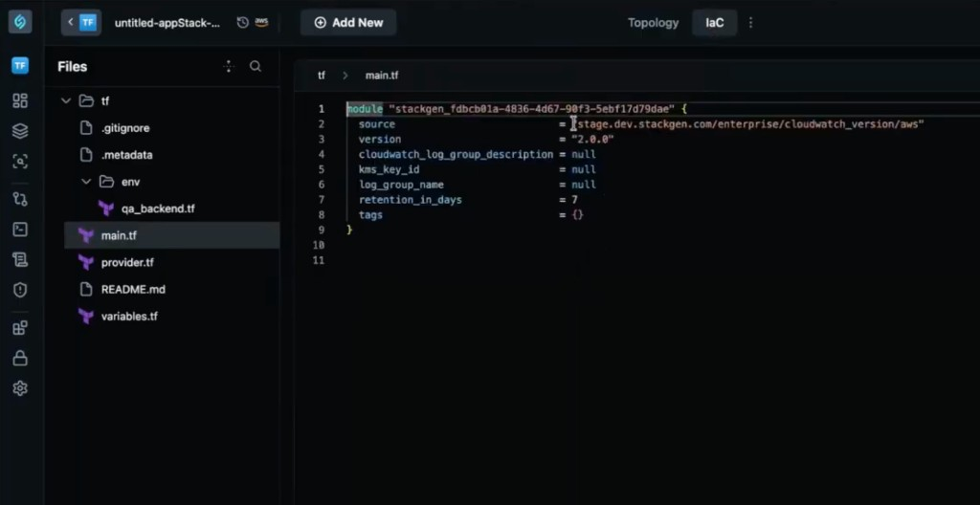Screen dimensions: 980x505
Task: Click the source URL string on line 2
Action: pos(746,123)
